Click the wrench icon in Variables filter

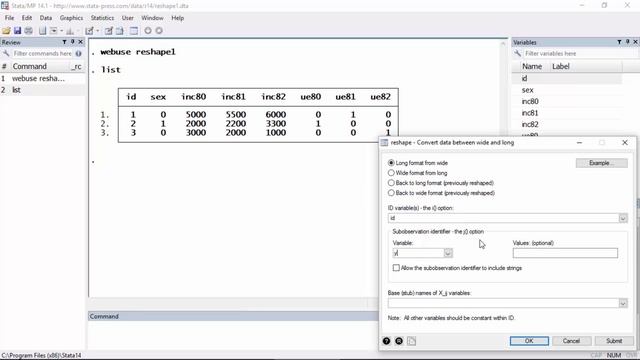tap(518, 53)
